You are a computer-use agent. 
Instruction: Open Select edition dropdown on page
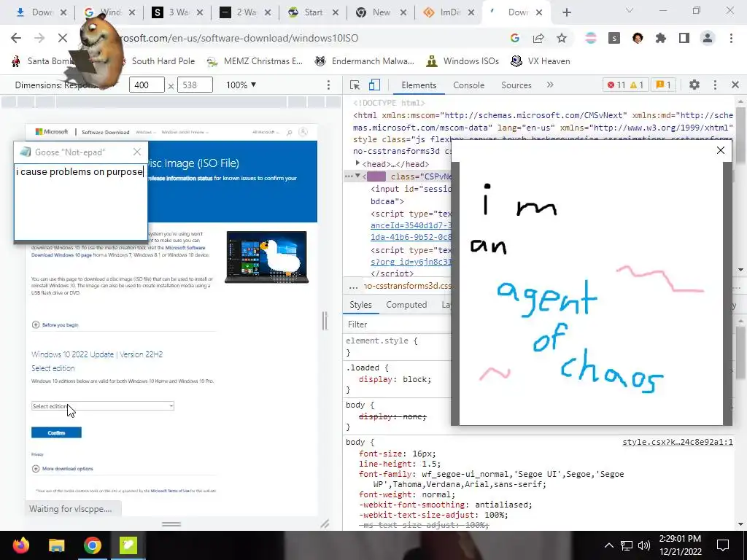(102, 405)
